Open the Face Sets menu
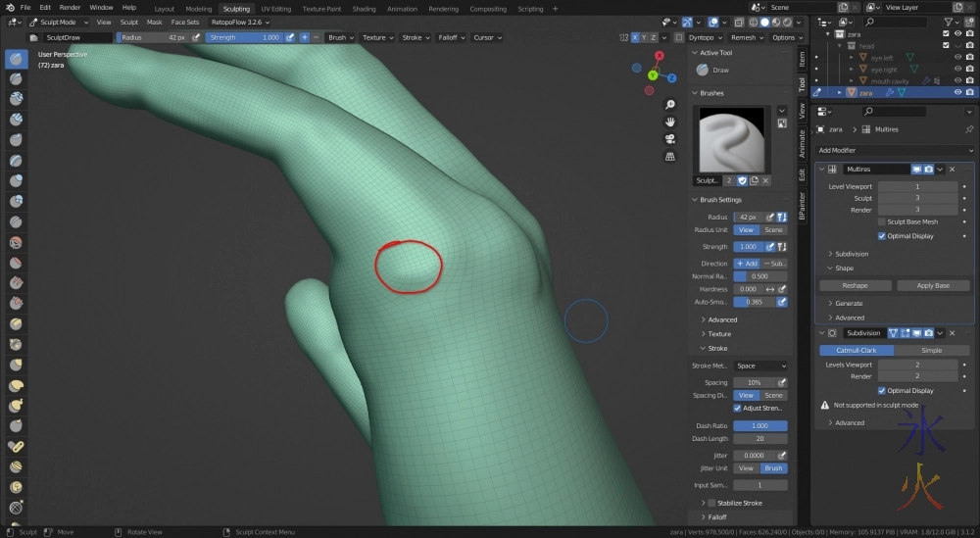The width and height of the screenshot is (980, 538). (x=184, y=22)
